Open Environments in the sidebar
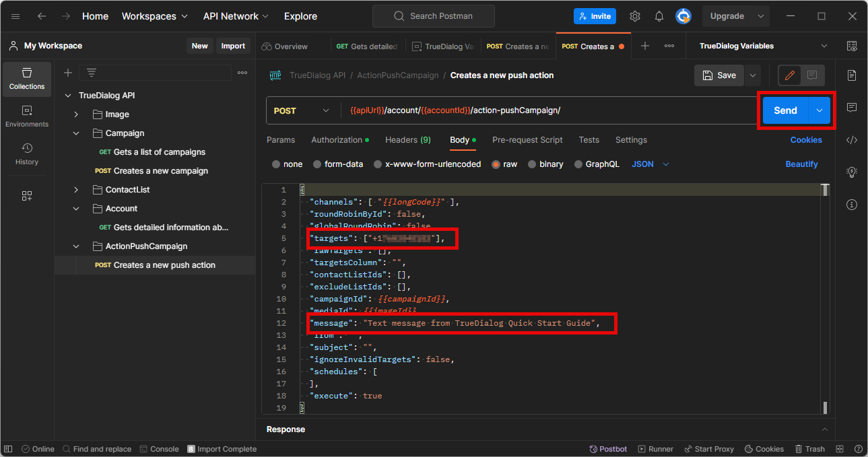 pos(27,116)
